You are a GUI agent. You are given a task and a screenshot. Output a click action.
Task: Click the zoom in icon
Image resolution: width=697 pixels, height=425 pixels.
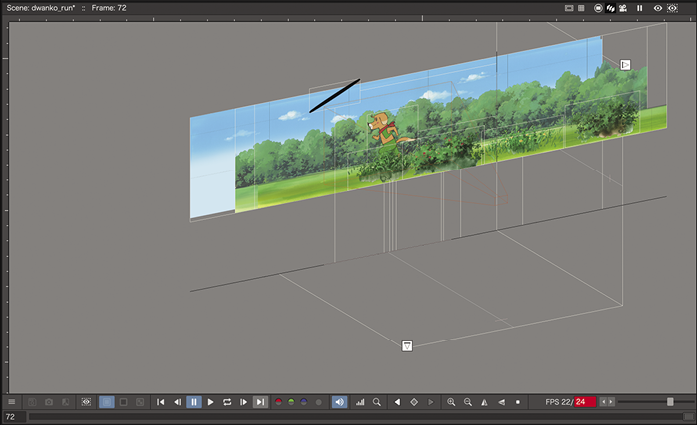pos(451,402)
